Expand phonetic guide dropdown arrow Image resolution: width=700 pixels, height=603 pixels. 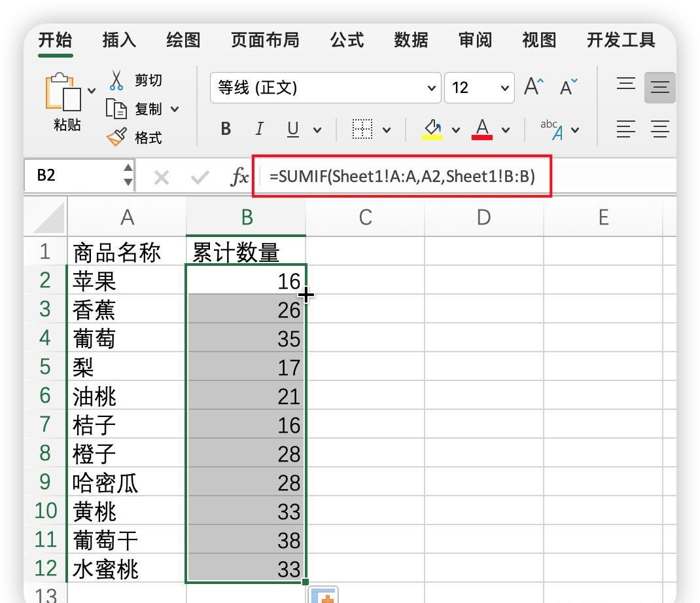tap(575, 130)
